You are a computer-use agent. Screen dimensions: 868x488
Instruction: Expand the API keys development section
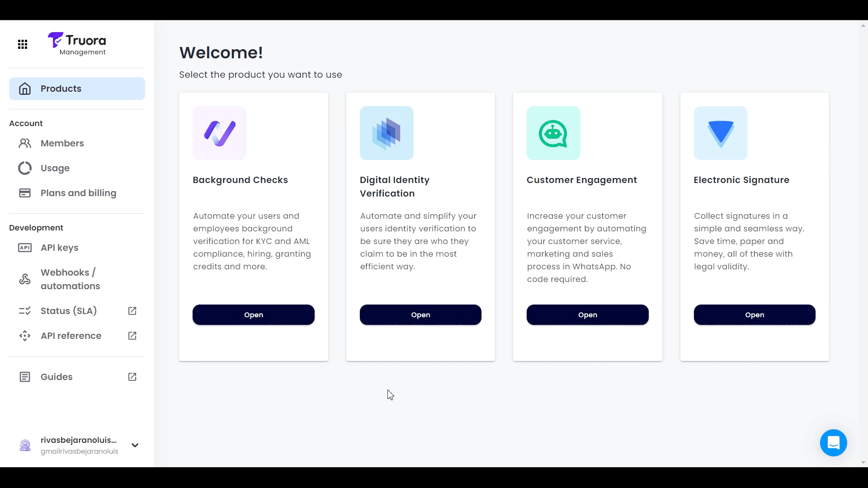[59, 247]
